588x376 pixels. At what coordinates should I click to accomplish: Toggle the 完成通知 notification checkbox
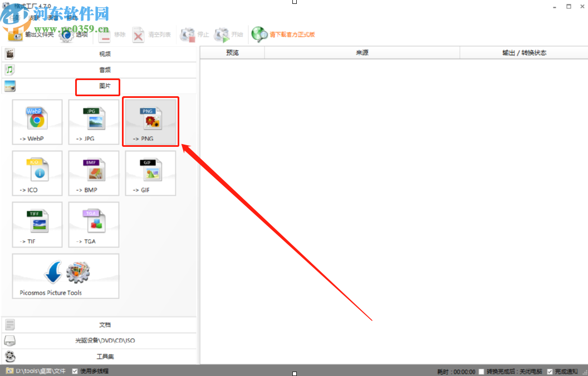tap(550, 372)
